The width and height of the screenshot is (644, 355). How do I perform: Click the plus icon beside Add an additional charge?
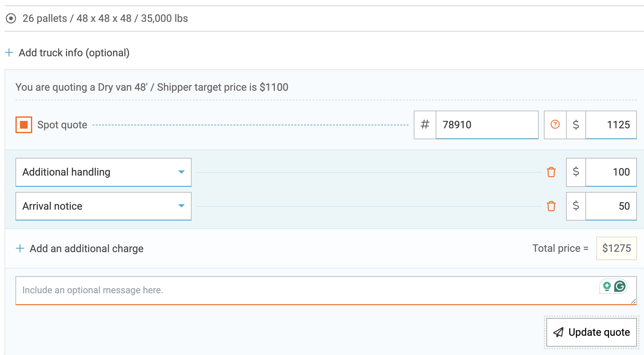pos(20,248)
